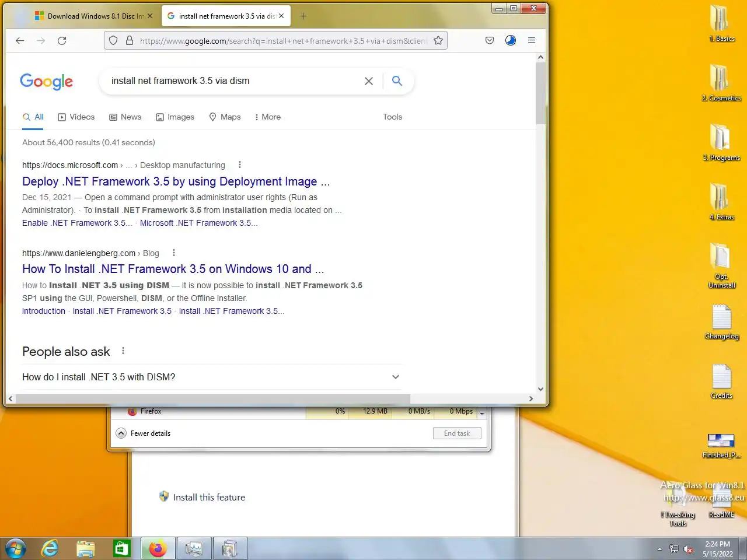Click into the Google search field
The height and width of the screenshot is (560, 747).
point(233,81)
